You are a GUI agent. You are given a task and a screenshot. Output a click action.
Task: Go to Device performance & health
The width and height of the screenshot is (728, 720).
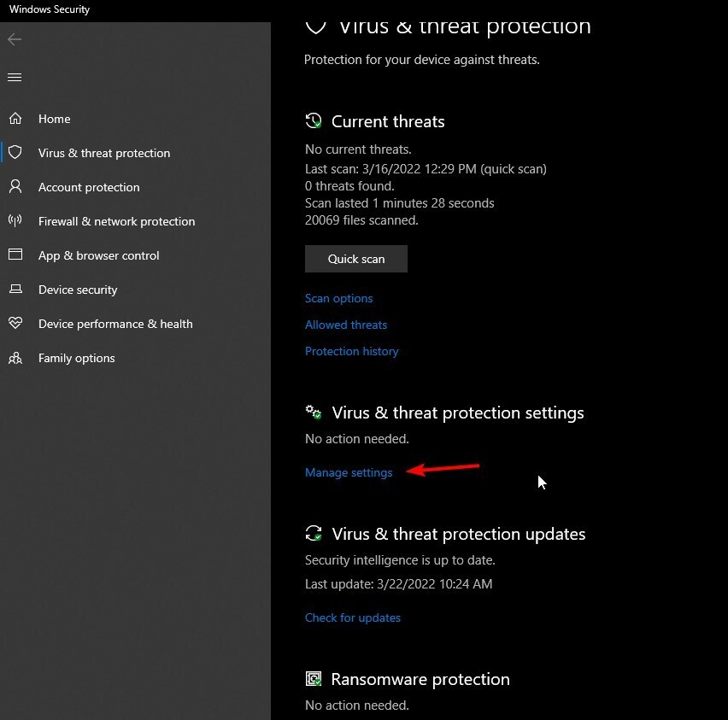tap(115, 324)
